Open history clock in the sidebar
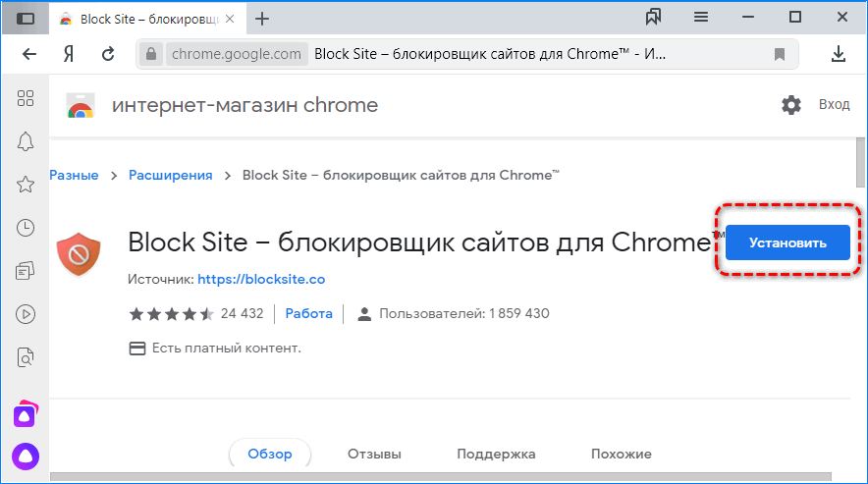 (x=27, y=228)
